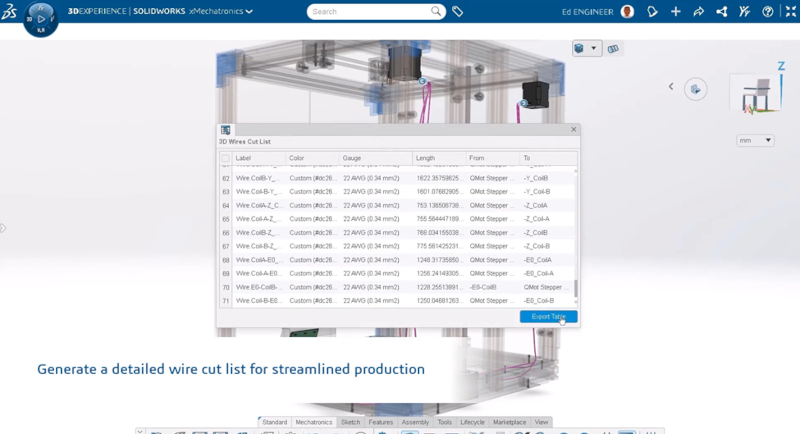Click in the Search input field
The height and width of the screenshot is (434, 800).
[367, 12]
